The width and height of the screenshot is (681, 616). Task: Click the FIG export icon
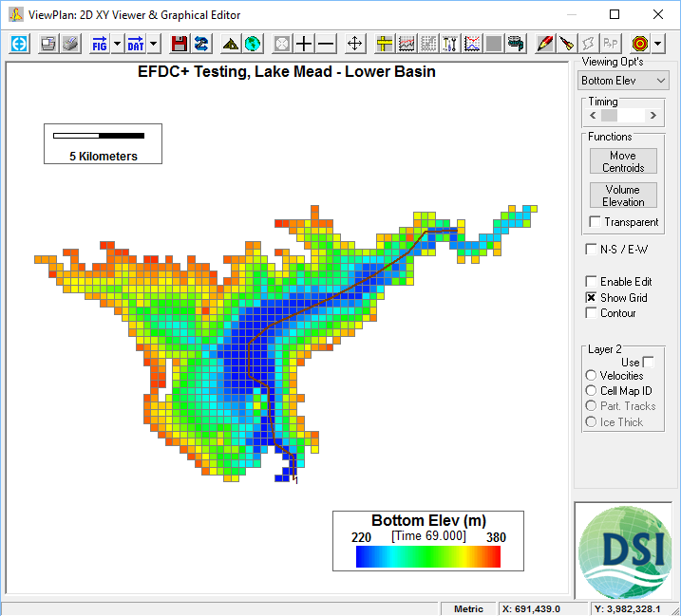(99, 44)
